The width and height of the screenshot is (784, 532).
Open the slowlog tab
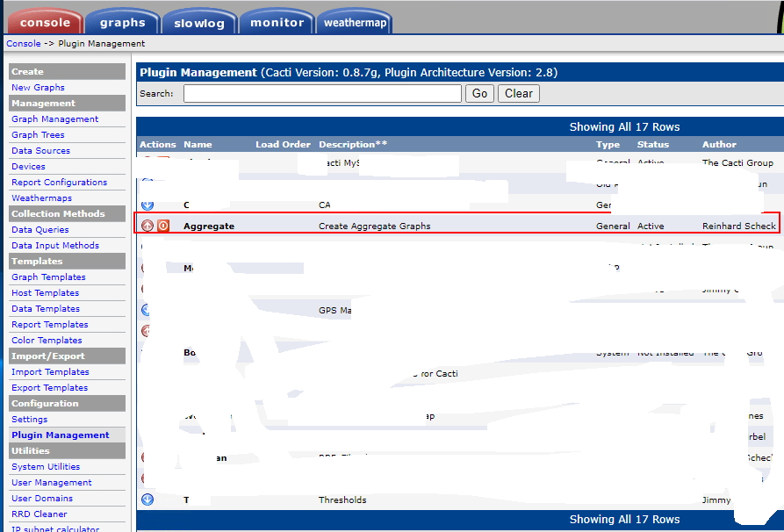198,23
